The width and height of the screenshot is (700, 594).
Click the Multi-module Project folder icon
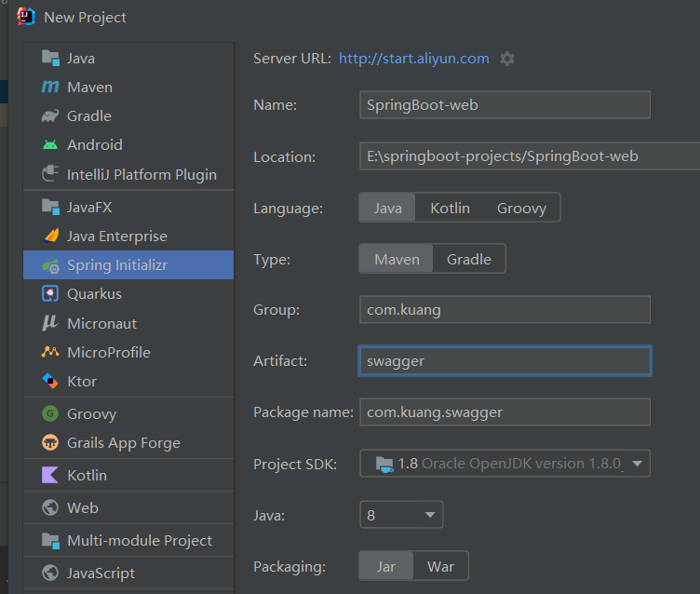(x=50, y=540)
